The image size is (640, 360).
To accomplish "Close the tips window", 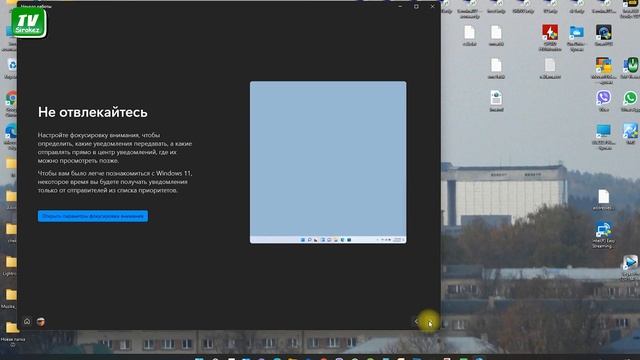I will 432,7.
